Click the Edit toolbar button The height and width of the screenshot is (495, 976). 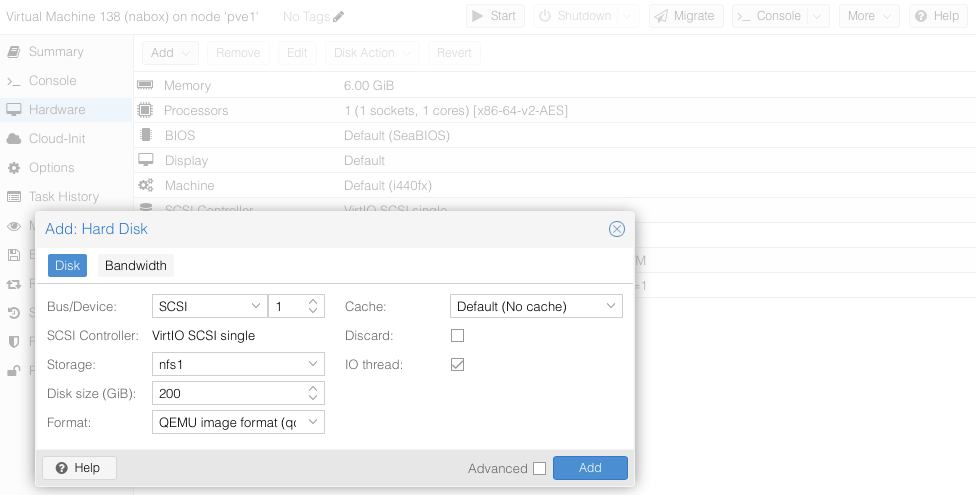coord(297,53)
